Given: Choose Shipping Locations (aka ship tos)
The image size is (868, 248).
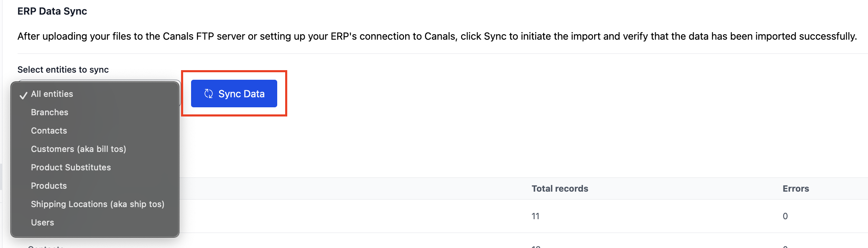Looking at the screenshot, I should click(x=95, y=204).
